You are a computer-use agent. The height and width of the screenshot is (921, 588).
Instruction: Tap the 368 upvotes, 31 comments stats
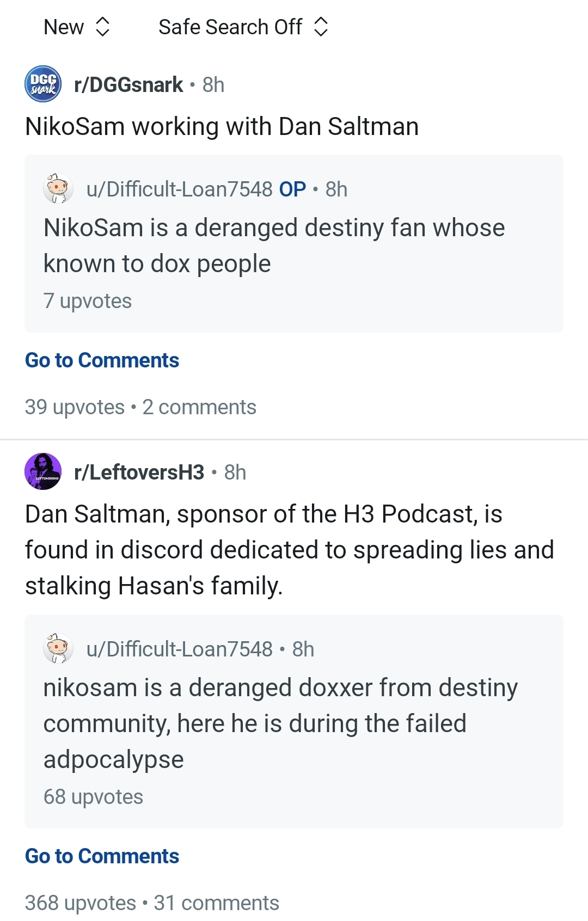click(152, 903)
